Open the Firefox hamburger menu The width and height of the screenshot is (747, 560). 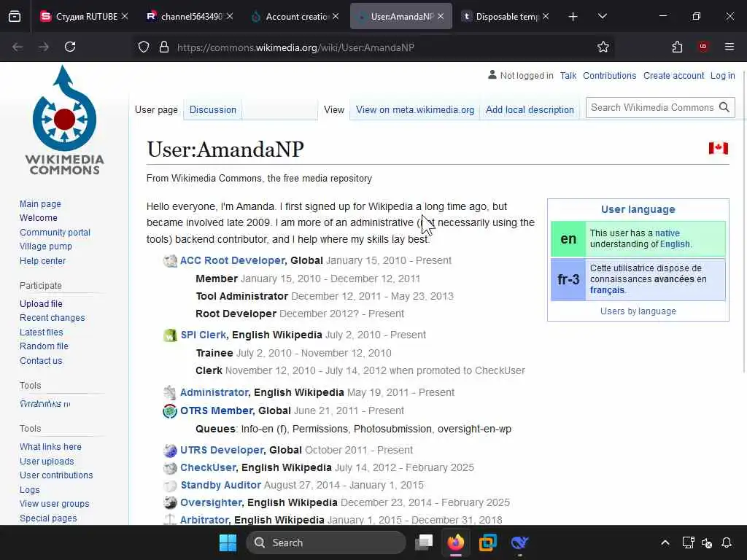729,47
